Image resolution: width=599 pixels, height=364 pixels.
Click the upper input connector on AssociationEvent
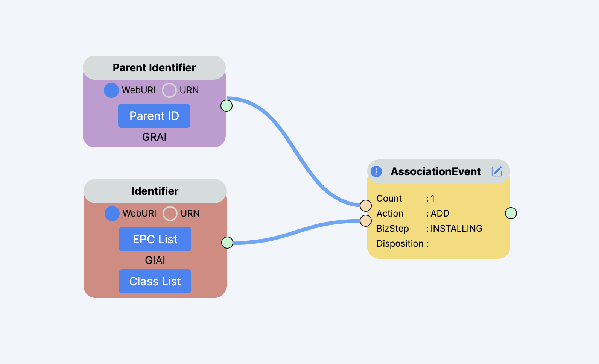(x=366, y=206)
